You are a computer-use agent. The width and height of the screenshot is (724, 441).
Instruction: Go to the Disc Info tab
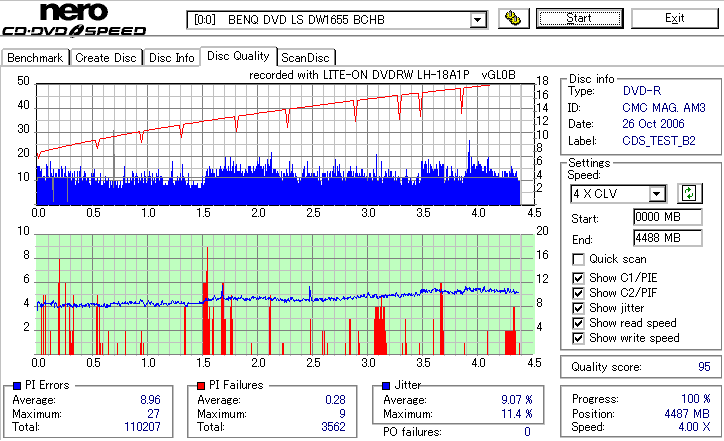coord(171,58)
